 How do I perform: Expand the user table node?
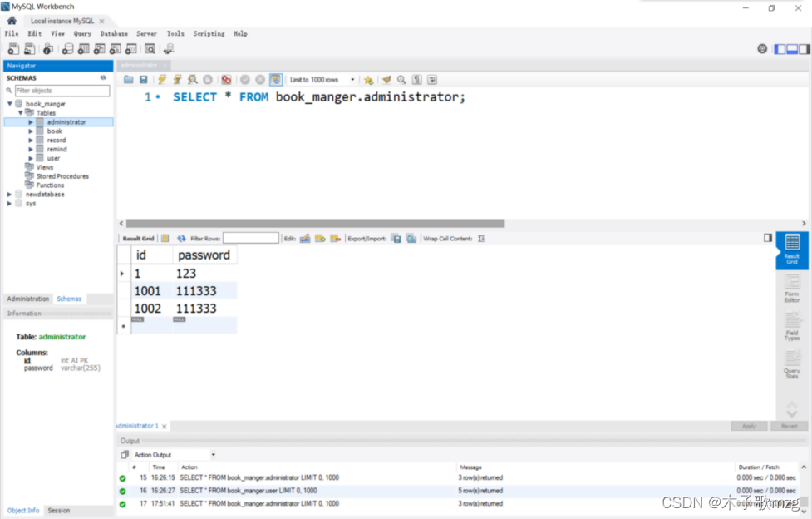[x=31, y=158]
